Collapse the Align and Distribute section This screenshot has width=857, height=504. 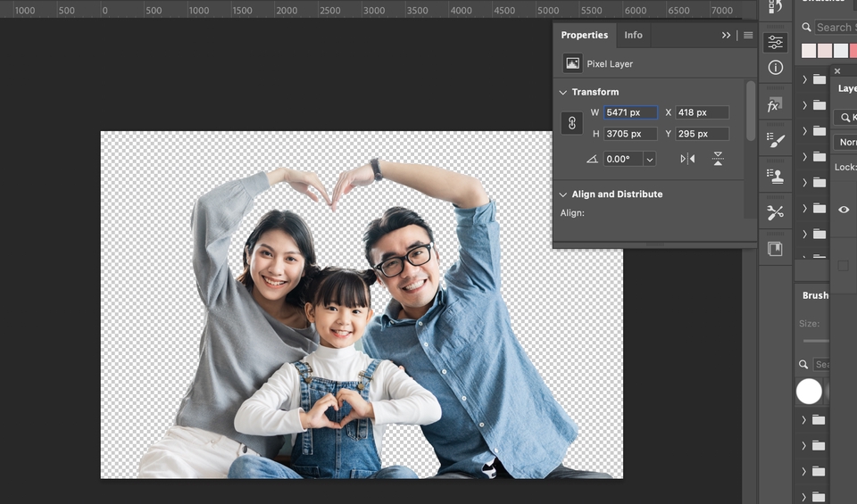tap(563, 194)
